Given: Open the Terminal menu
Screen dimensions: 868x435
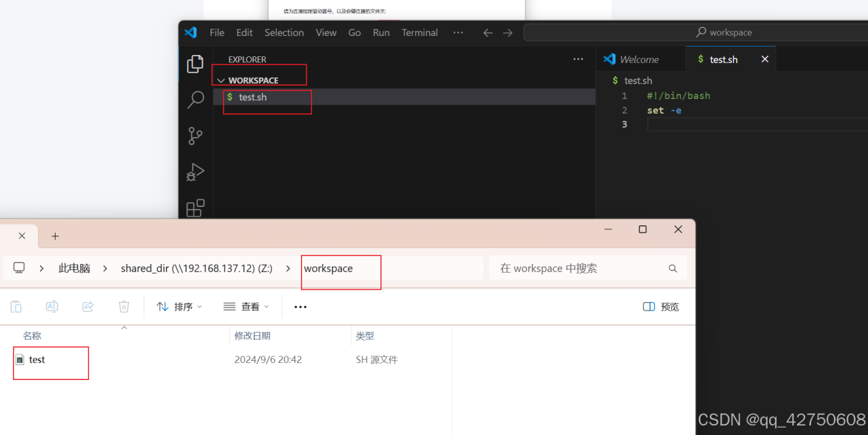Looking at the screenshot, I should (x=419, y=33).
